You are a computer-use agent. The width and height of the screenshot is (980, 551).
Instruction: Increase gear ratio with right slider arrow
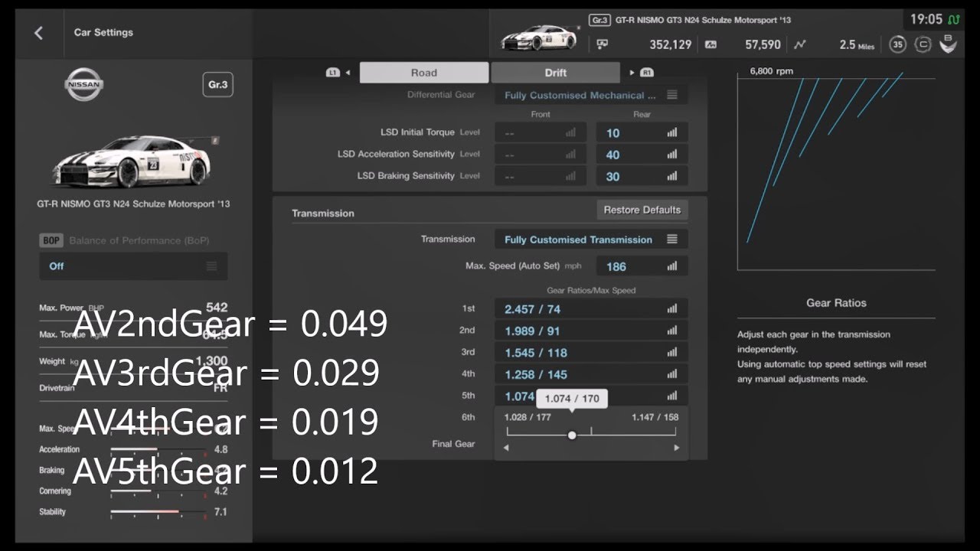click(676, 448)
